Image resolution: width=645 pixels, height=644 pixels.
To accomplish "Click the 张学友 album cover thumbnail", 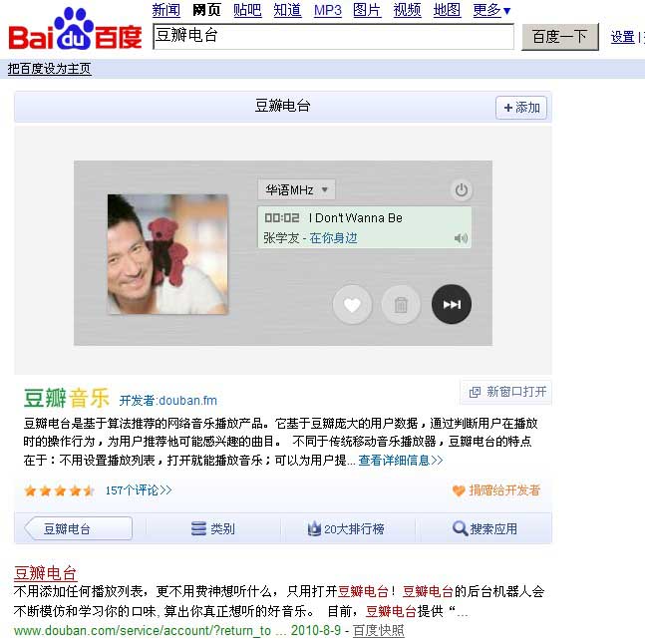I will coord(167,254).
